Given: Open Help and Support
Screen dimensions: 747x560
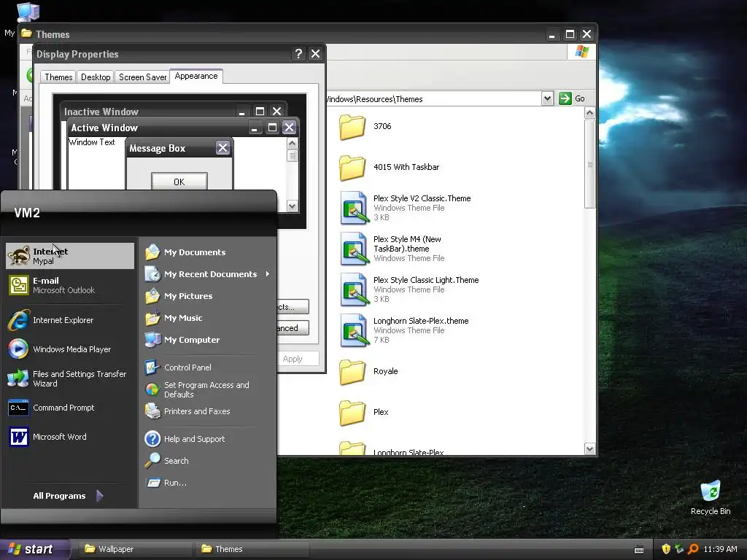Looking at the screenshot, I should (207, 438).
